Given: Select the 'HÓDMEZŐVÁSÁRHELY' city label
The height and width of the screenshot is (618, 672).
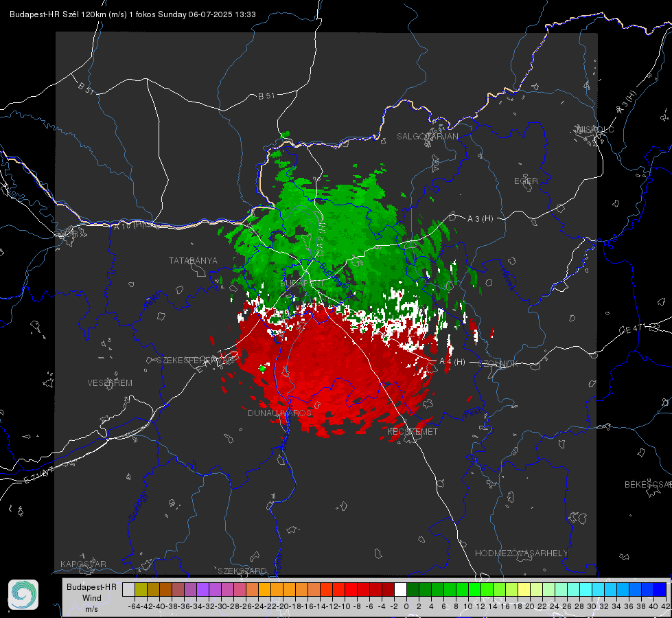Looking at the screenshot, I should point(521,553).
